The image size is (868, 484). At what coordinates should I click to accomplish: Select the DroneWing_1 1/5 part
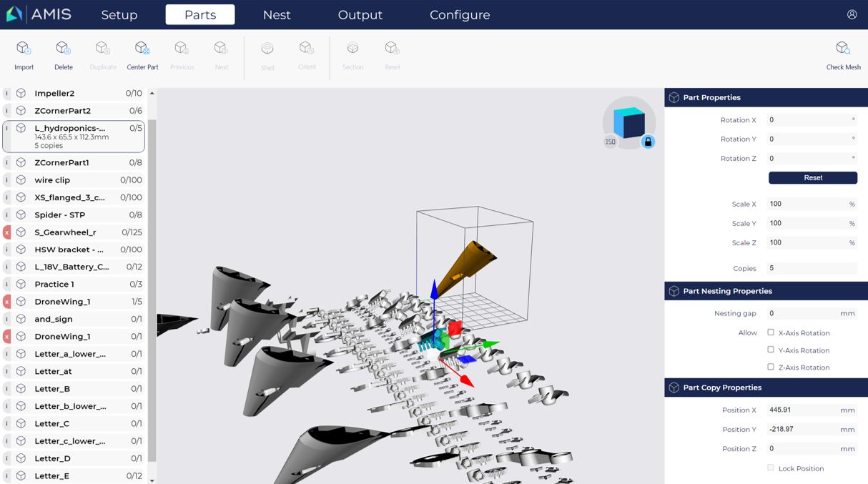tap(74, 302)
